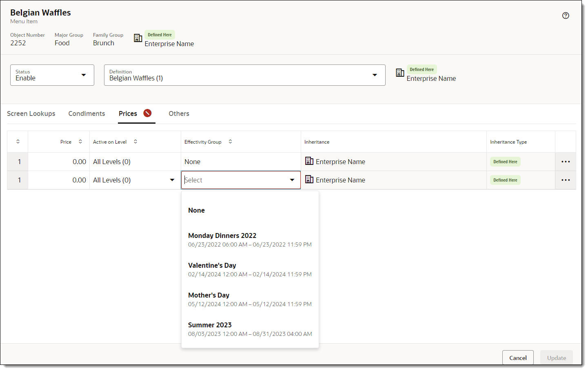
Task: Choose Valentine's Day effectivity group
Action: (x=250, y=269)
